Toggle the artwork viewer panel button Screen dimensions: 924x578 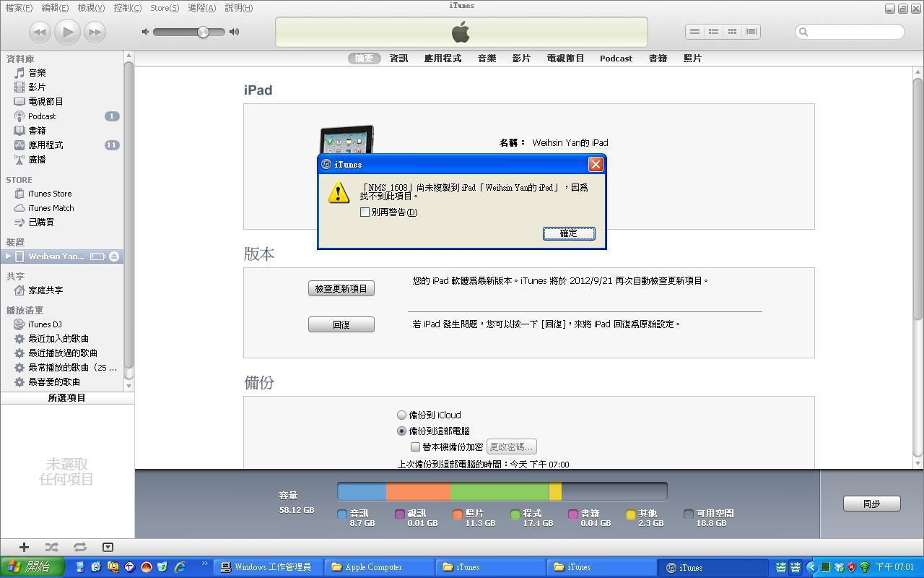tap(108, 547)
